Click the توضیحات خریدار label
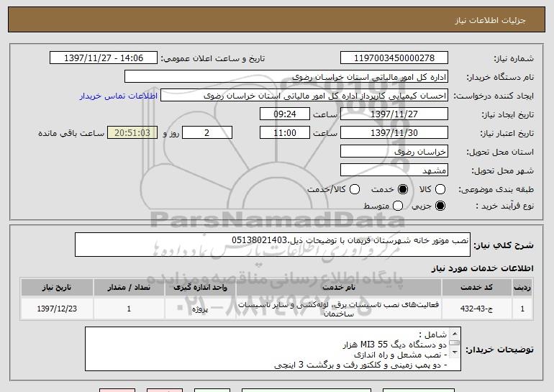The image size is (554, 392). 499,350
